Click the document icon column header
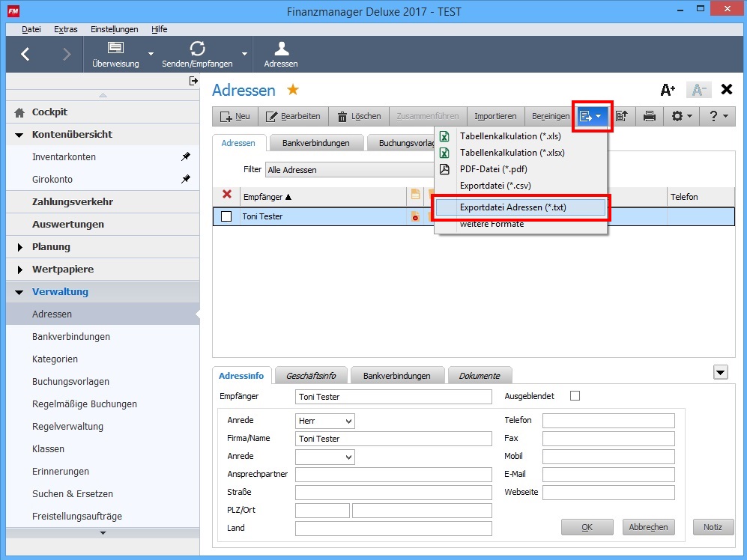 point(415,195)
